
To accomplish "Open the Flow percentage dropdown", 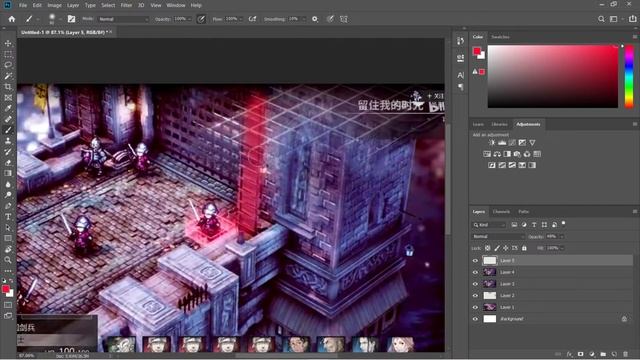I will [x=240, y=19].
